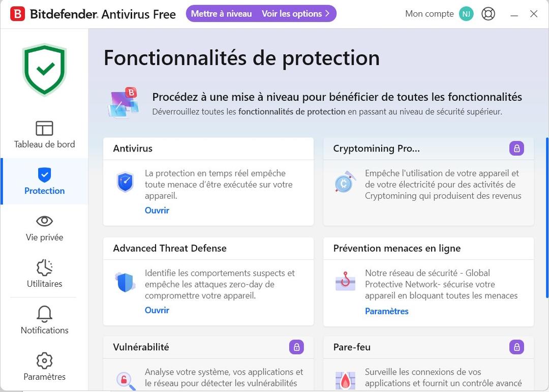The width and height of the screenshot is (549, 392).
Task: Open the Tableau de bord section
Action: click(44, 135)
